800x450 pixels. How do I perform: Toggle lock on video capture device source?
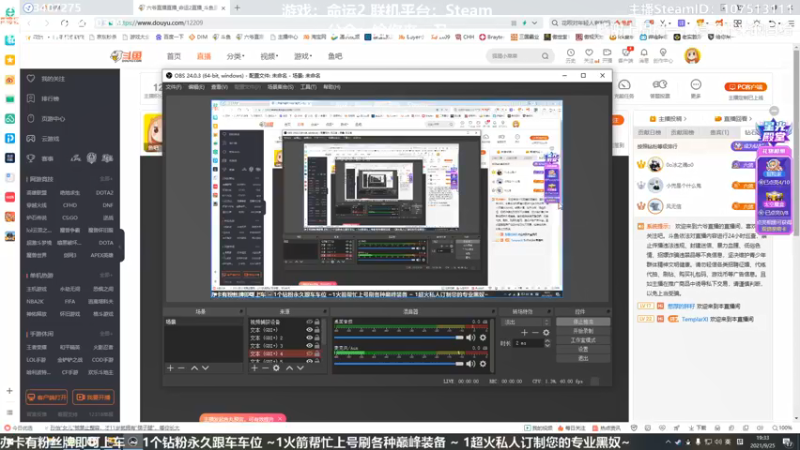point(317,322)
